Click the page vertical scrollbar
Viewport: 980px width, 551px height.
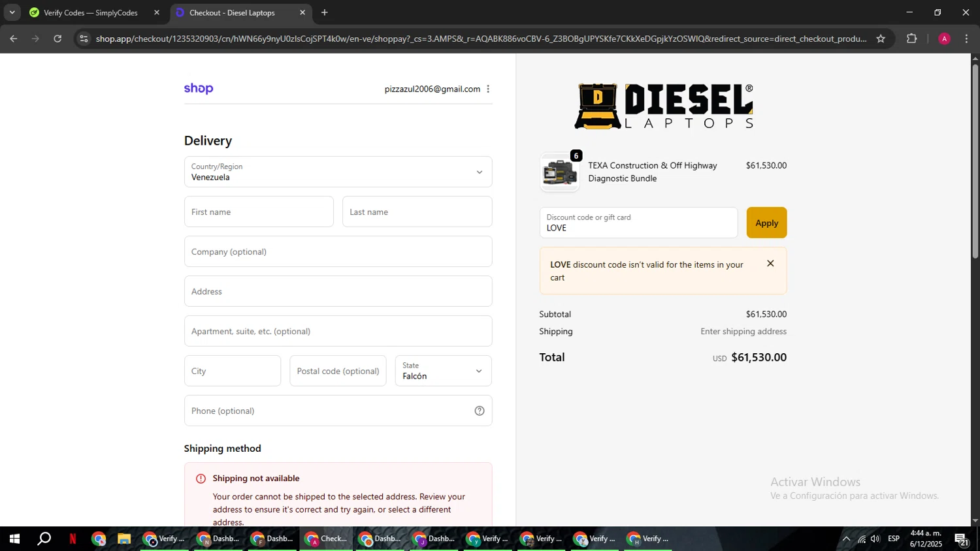(x=975, y=161)
